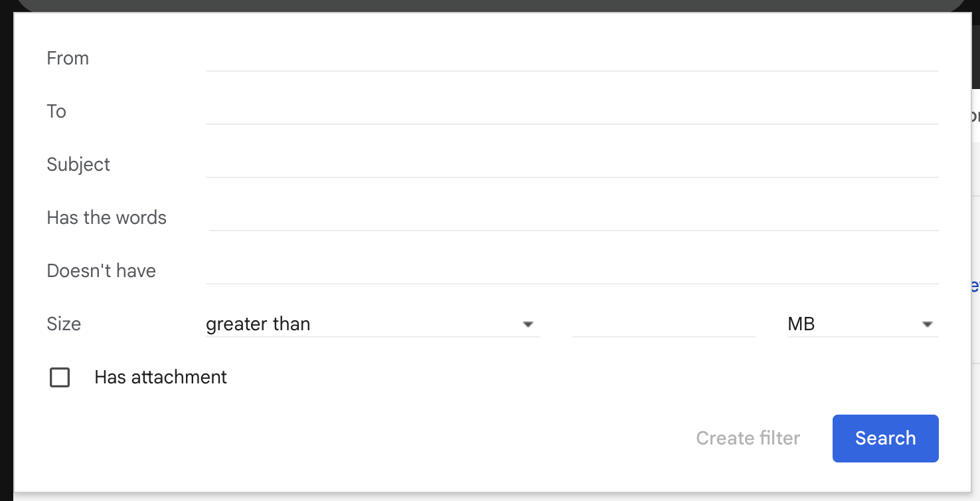The width and height of the screenshot is (980, 501).
Task: Click the 'Doesn't have' input field
Action: (x=572, y=271)
